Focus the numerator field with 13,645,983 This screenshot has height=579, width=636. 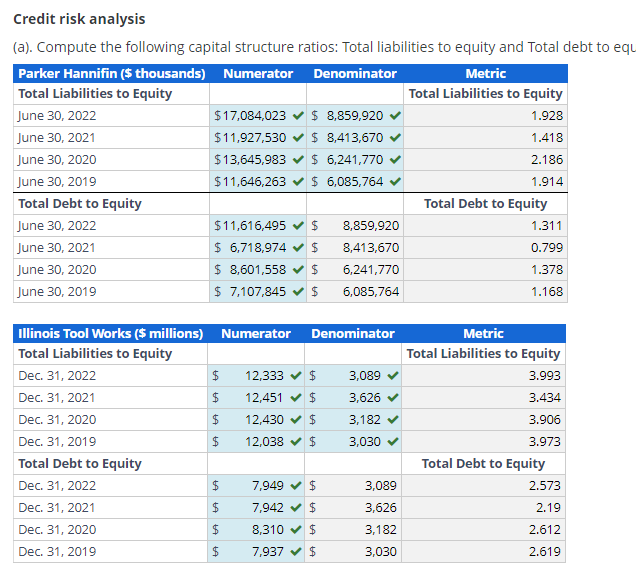click(x=258, y=159)
